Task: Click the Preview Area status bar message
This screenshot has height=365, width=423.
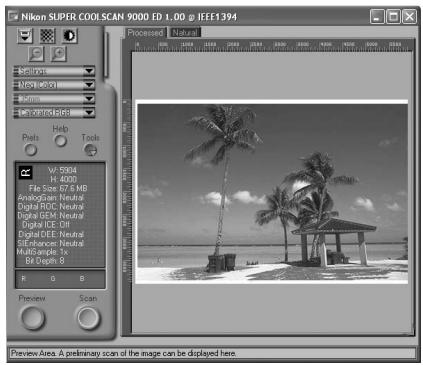Action: coord(124,353)
